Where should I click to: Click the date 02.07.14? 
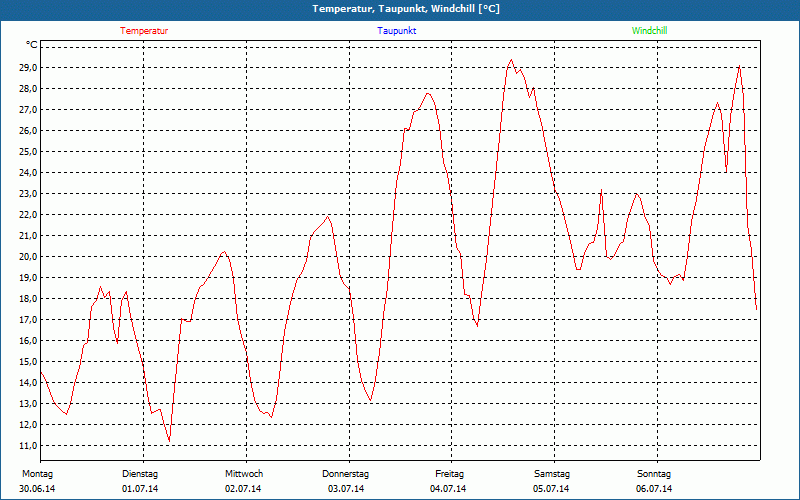point(243,489)
